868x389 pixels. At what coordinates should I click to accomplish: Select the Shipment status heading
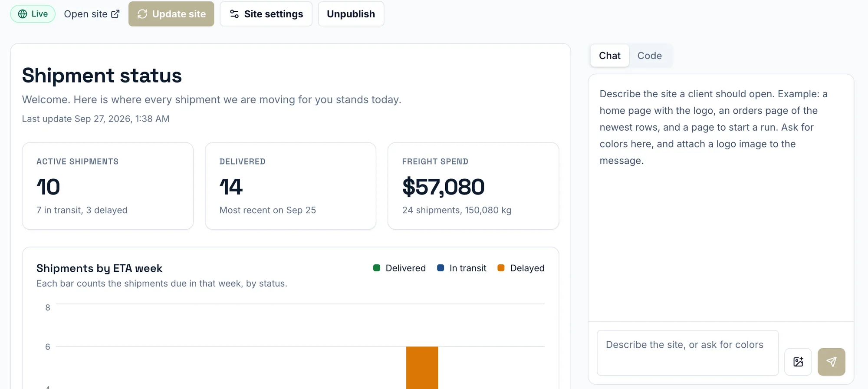click(102, 76)
